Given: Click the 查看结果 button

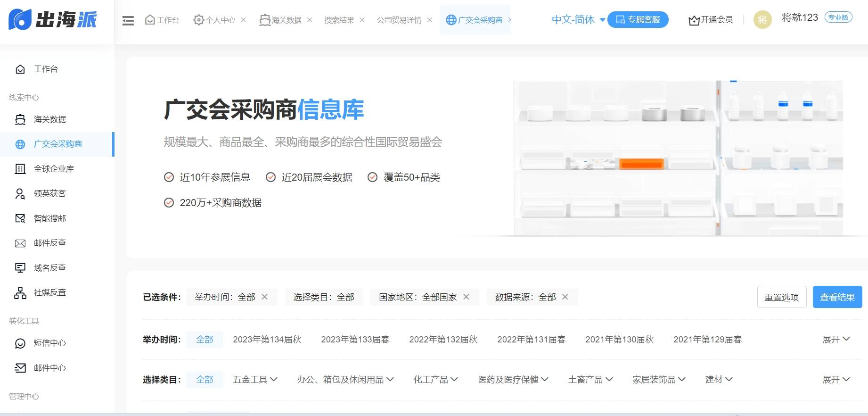Looking at the screenshot, I should [x=837, y=297].
